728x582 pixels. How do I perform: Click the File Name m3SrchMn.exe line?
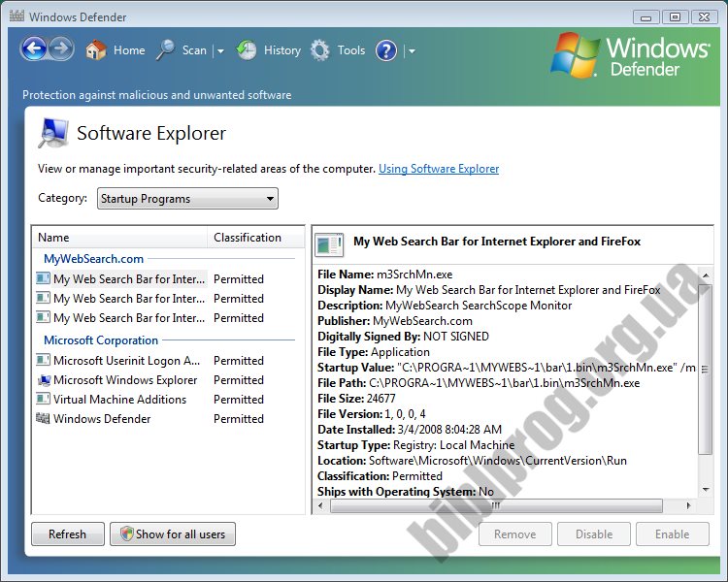pos(385,275)
